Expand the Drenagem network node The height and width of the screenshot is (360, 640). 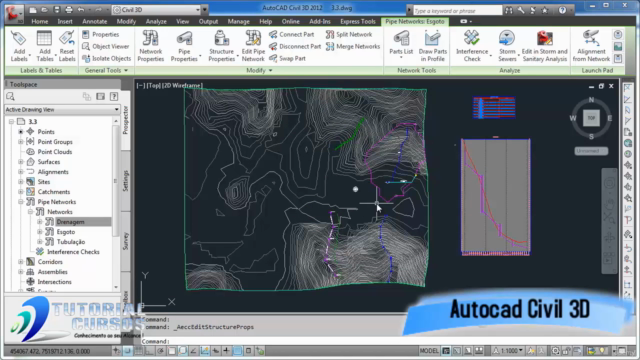pos(40,222)
